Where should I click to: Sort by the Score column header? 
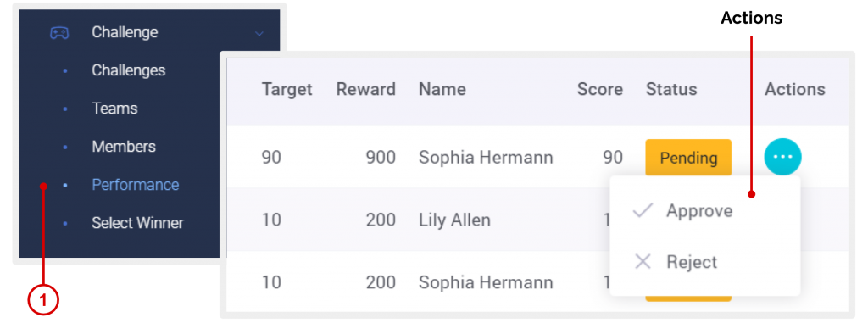pyautogui.click(x=599, y=89)
